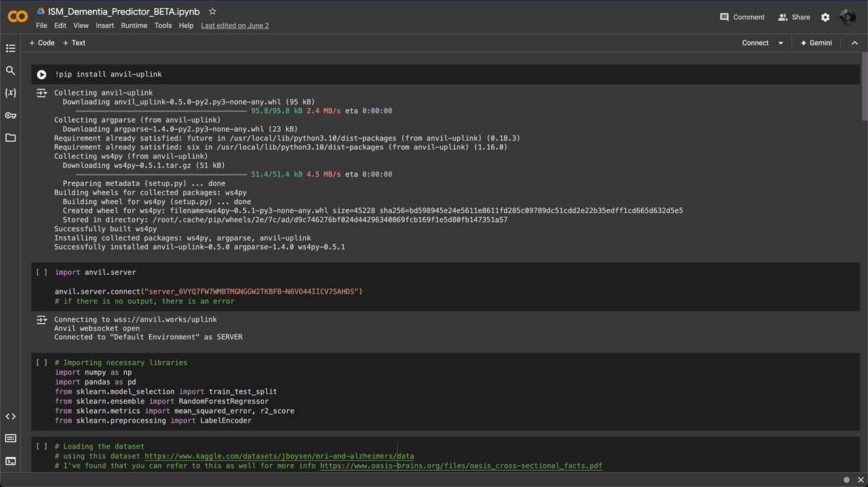868x487 pixels.
Task: Click the + Code button
Action: click(x=41, y=43)
